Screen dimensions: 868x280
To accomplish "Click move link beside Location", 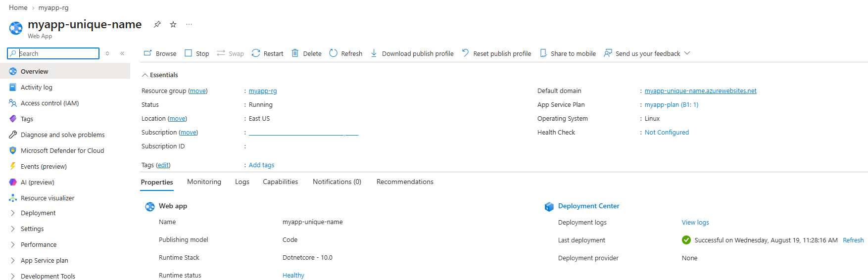I will pos(177,118).
